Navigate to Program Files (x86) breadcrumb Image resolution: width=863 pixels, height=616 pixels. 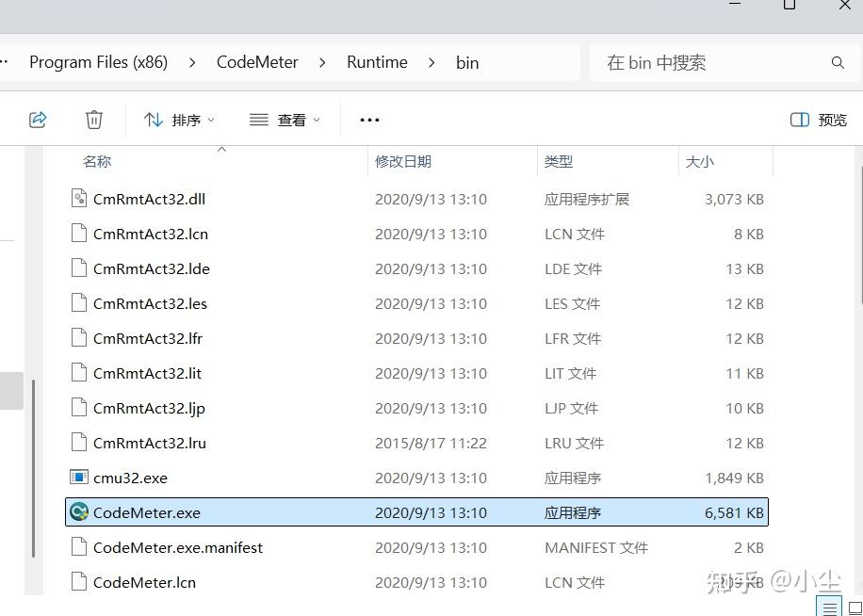tap(99, 62)
